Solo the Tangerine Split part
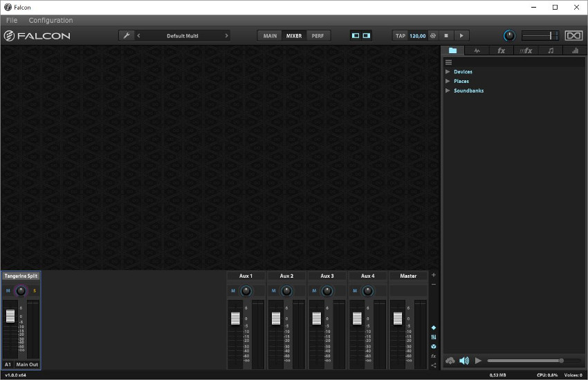 coord(35,290)
